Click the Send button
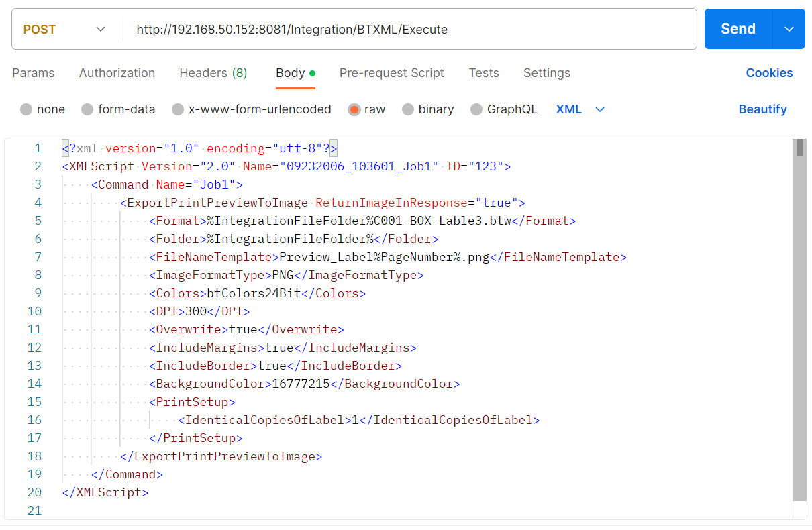The width and height of the screenshot is (812, 530). [738, 29]
